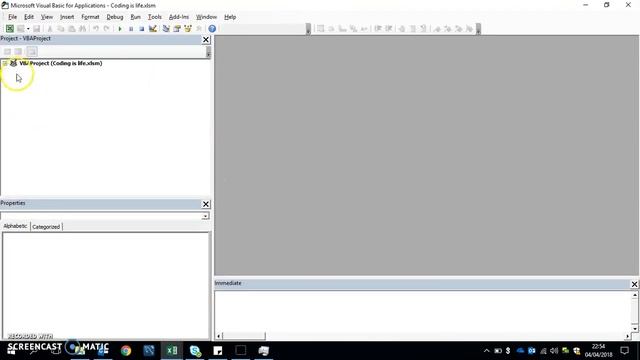The image size is (640, 360).
Task: Open Project panel toolbar overflow arrow
Action: [x=208, y=52]
